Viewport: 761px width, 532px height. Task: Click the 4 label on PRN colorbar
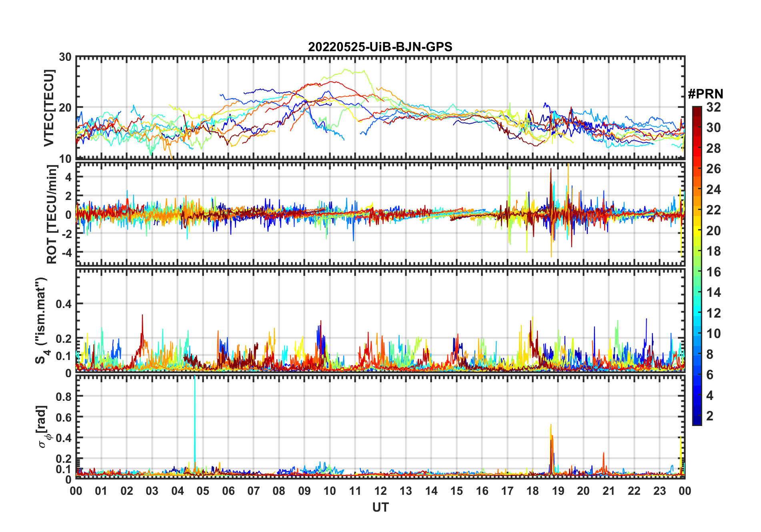pyautogui.click(x=710, y=396)
